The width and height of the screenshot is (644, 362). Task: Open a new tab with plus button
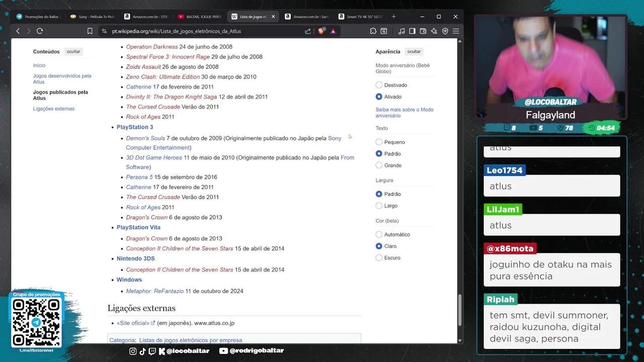pos(393,17)
